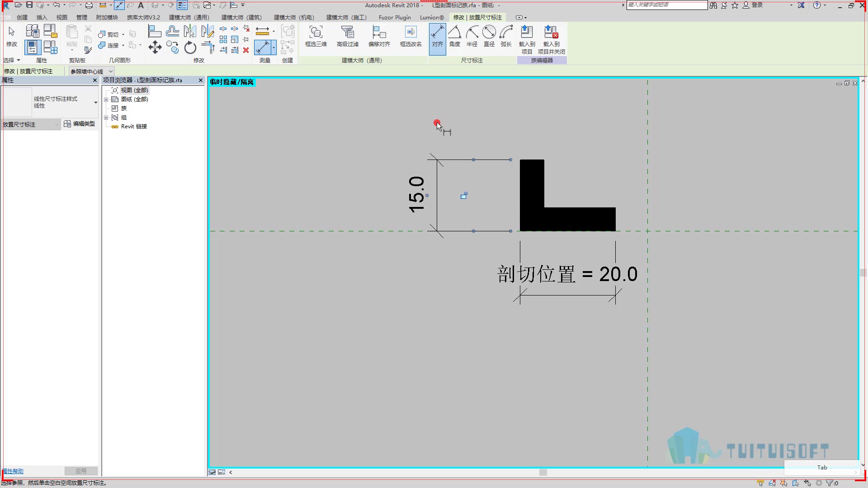Screen dimensions: 868x488
Task: Select the 半径 radial dimension tool
Action: (472, 36)
